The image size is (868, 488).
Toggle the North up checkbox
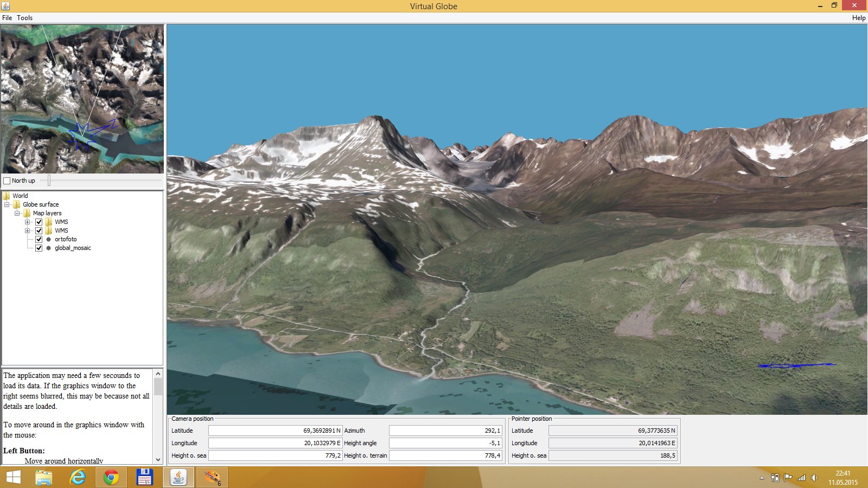click(7, 181)
